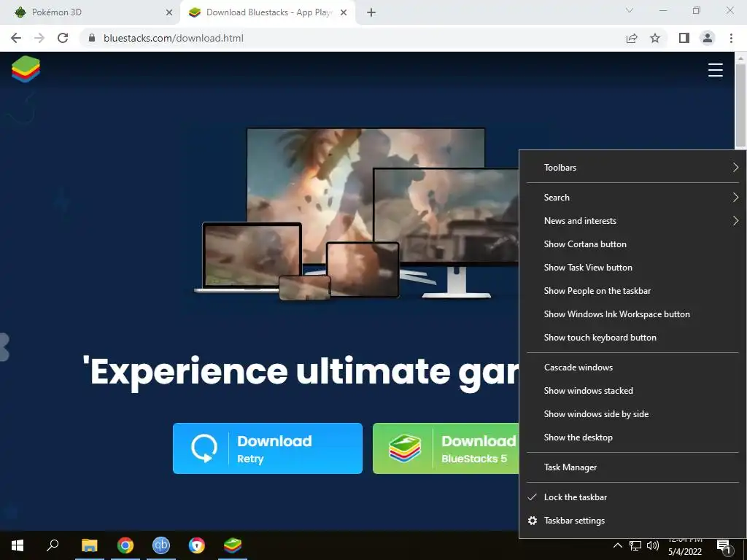Viewport: 747px width, 560px height.
Task: Choose Show windows side by side
Action: coord(632,414)
